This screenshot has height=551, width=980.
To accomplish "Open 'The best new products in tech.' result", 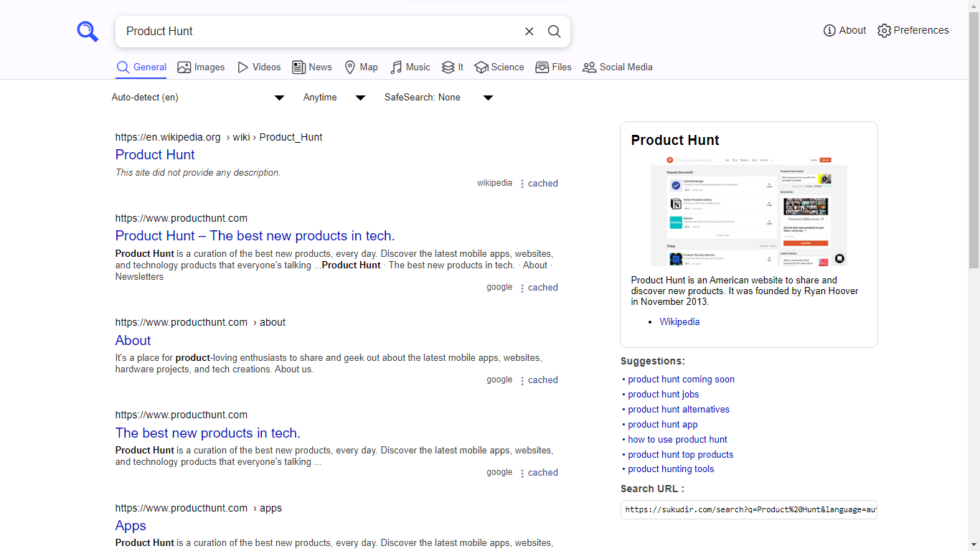I will (207, 433).
